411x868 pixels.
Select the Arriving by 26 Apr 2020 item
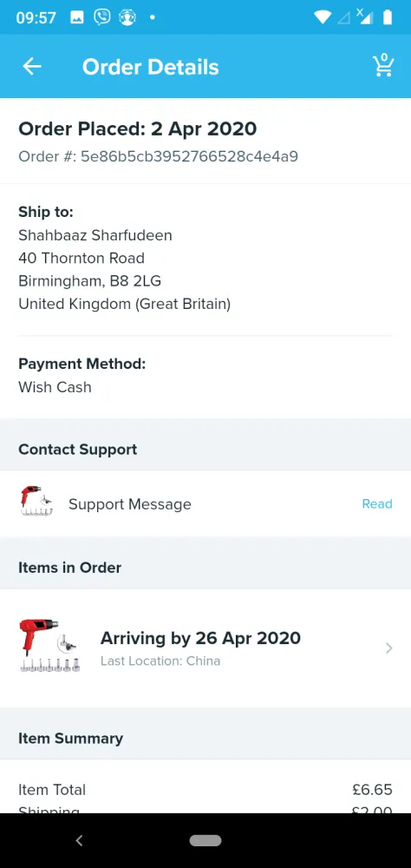(205, 648)
